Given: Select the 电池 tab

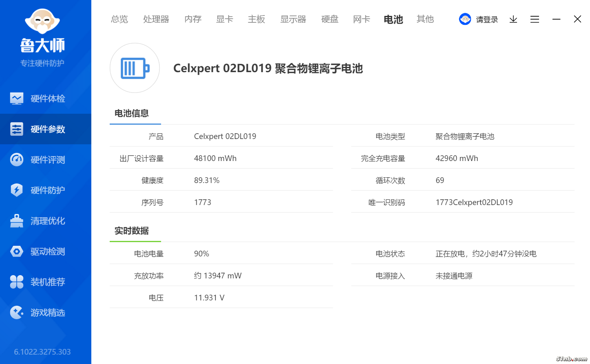Looking at the screenshot, I should click(x=393, y=19).
